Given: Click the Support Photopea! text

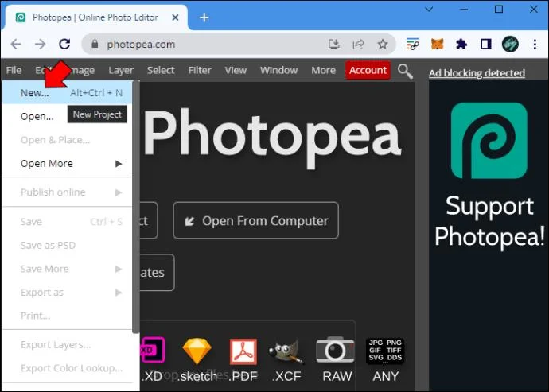Looking at the screenshot, I should [x=489, y=221].
